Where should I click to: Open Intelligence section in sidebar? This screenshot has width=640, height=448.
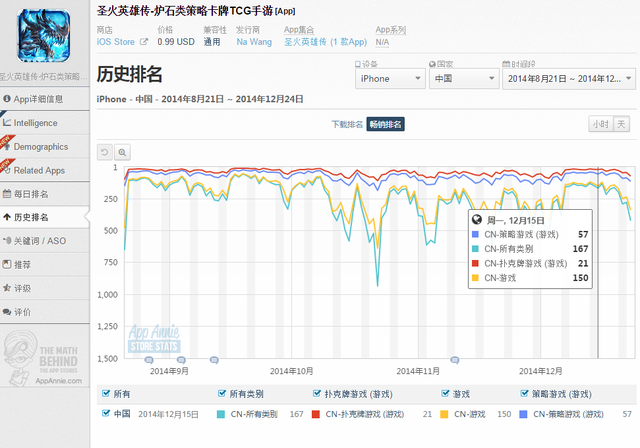pos(42,123)
